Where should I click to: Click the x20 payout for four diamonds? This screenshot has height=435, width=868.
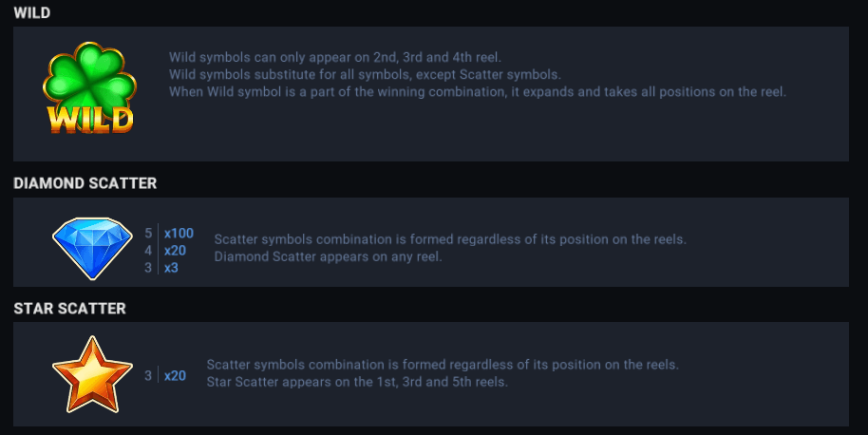pyautogui.click(x=175, y=250)
